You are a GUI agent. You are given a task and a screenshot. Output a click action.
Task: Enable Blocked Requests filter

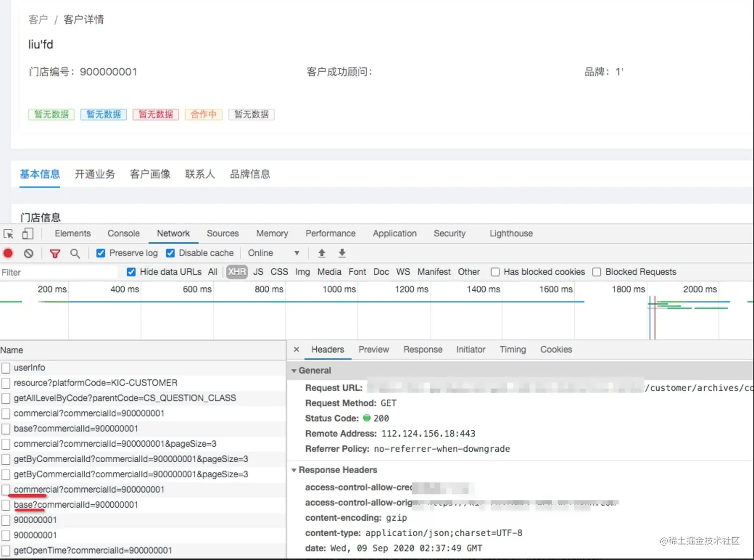click(596, 272)
